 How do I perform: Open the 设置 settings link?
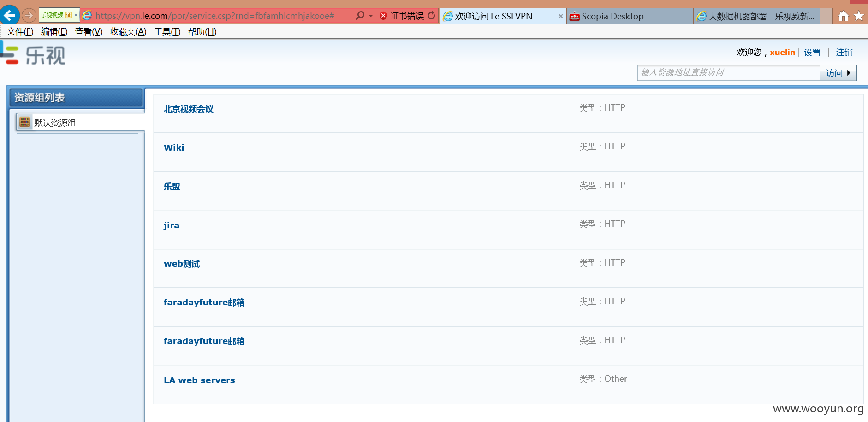pyautogui.click(x=812, y=53)
